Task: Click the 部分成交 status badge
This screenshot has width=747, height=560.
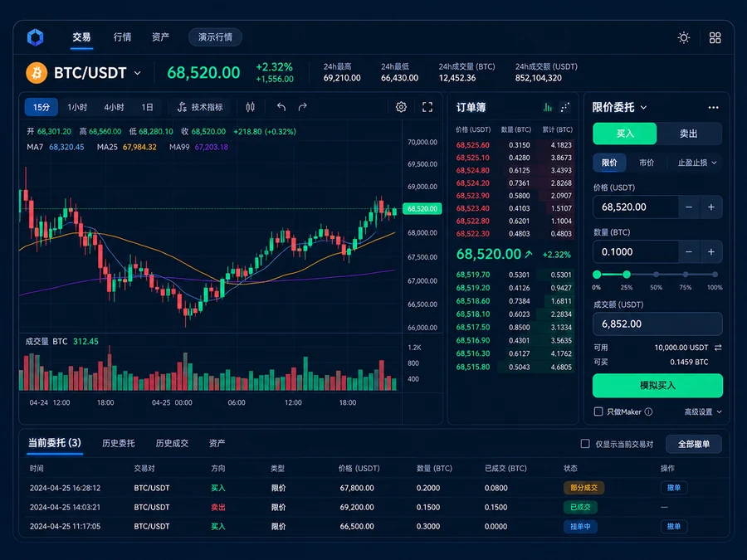Action: click(x=583, y=488)
